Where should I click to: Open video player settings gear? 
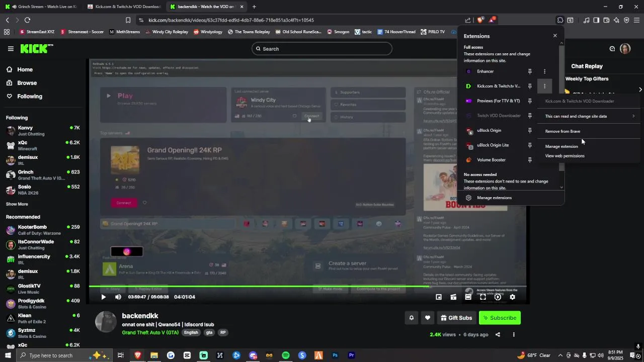click(x=512, y=297)
